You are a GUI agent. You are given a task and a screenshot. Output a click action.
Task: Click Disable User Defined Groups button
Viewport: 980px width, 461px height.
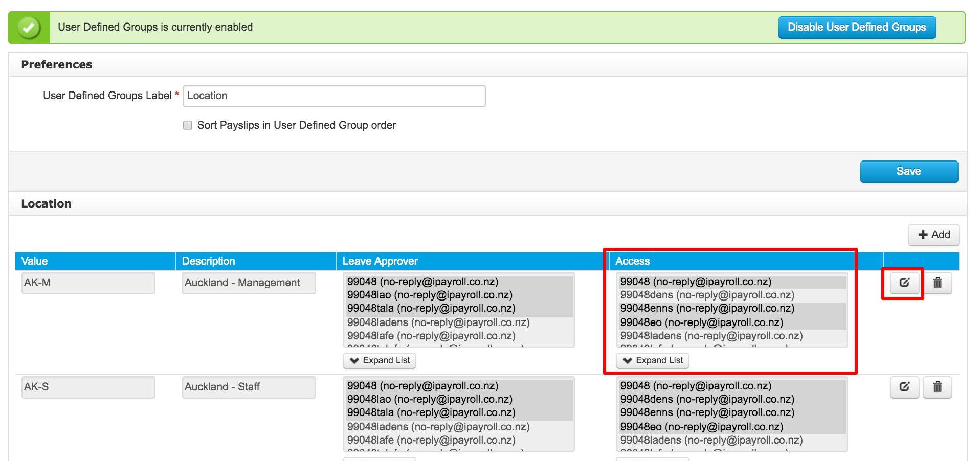(x=857, y=28)
